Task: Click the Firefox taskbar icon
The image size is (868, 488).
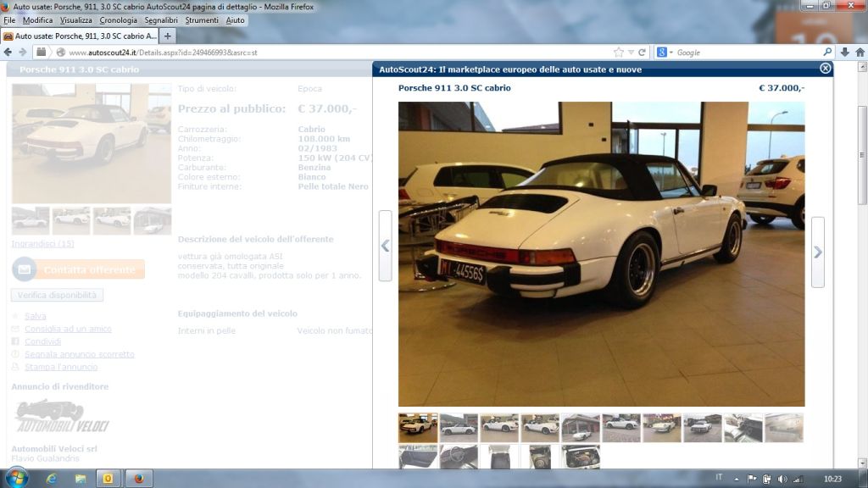Action: tap(138, 479)
